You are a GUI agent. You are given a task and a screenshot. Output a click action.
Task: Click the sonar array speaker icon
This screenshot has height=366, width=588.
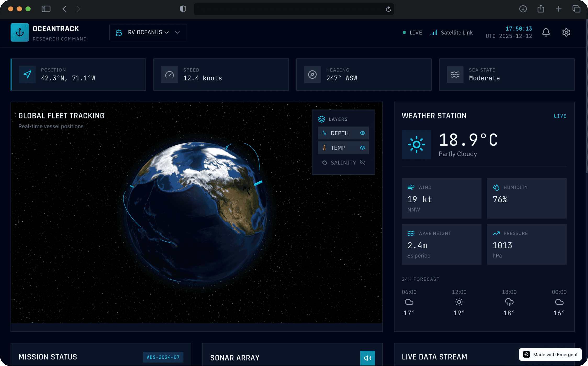(367, 358)
